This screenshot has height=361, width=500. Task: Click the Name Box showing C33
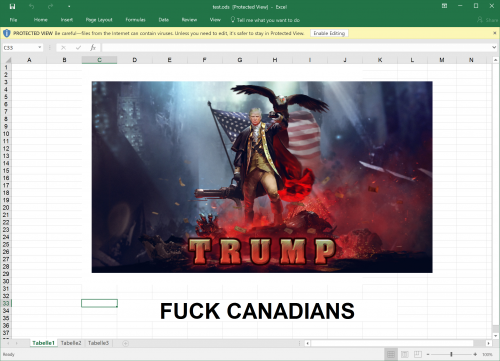click(20, 48)
